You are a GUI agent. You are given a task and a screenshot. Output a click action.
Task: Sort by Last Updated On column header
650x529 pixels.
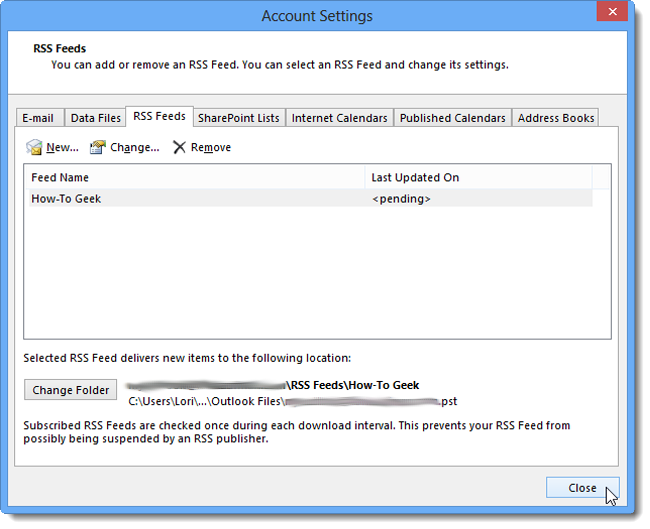tap(479, 177)
